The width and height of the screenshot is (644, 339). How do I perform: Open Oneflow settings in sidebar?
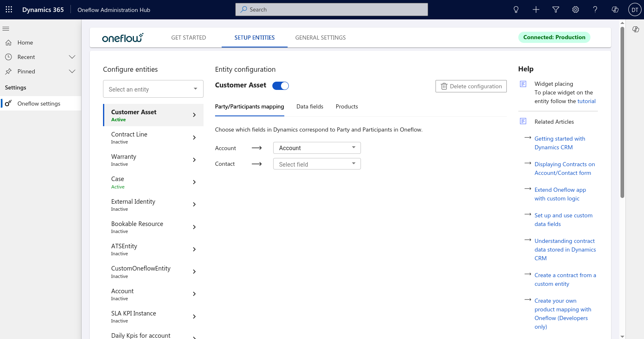41,104
